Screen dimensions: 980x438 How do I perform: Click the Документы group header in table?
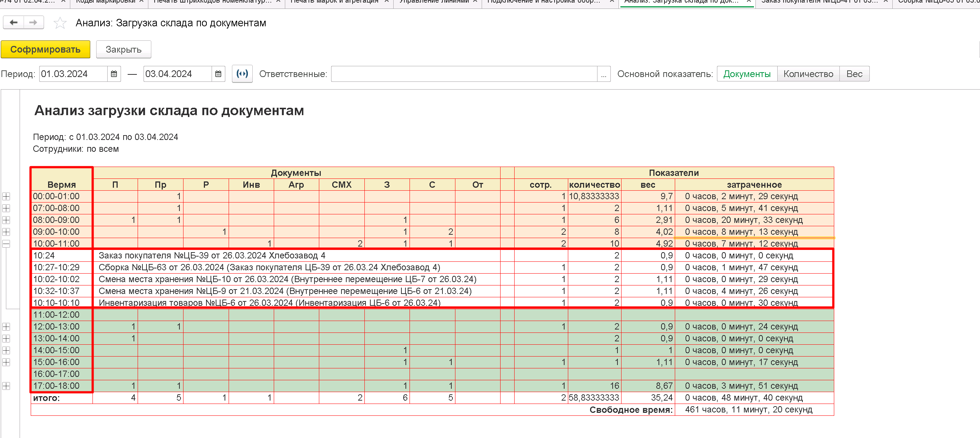296,173
